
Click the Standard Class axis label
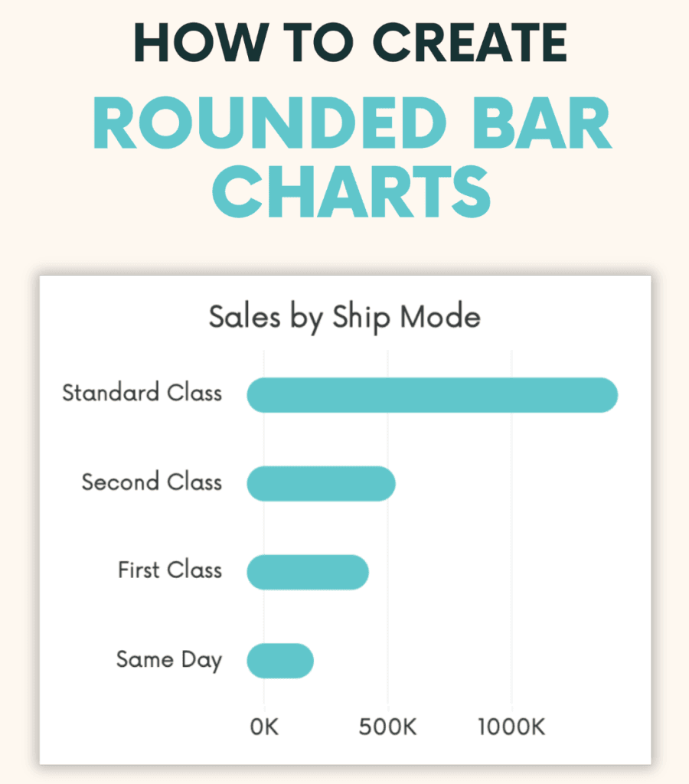[x=142, y=394]
